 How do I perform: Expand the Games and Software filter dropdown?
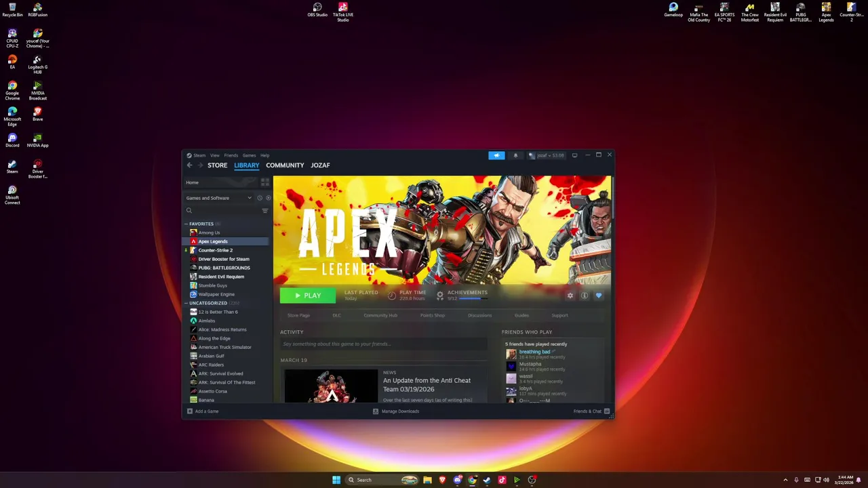tap(218, 198)
